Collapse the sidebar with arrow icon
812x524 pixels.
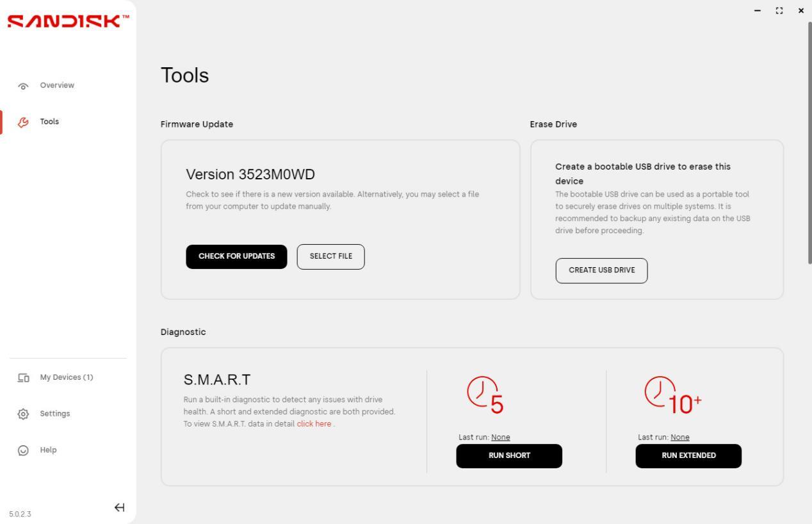point(119,508)
